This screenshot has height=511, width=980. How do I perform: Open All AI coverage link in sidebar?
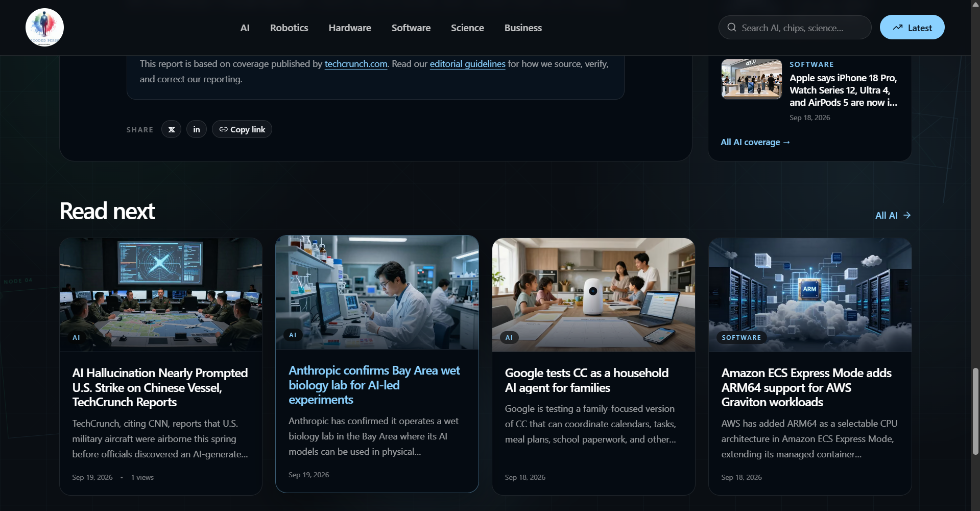coord(755,142)
